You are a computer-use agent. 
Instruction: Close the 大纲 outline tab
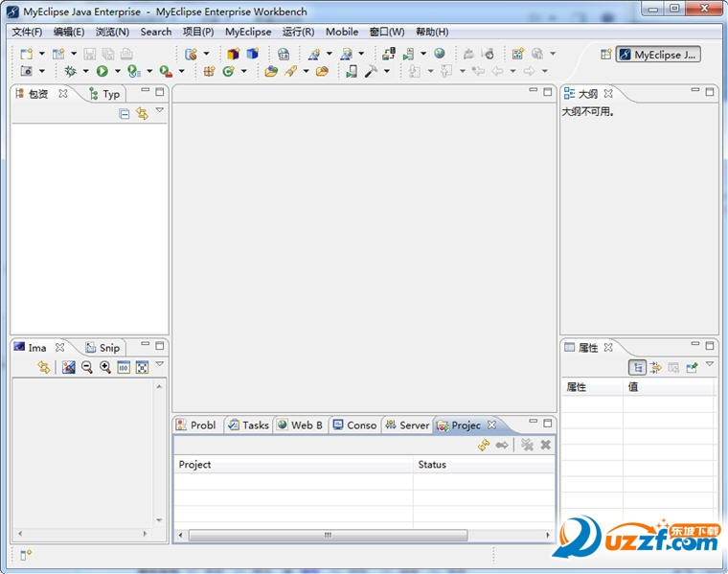point(608,93)
